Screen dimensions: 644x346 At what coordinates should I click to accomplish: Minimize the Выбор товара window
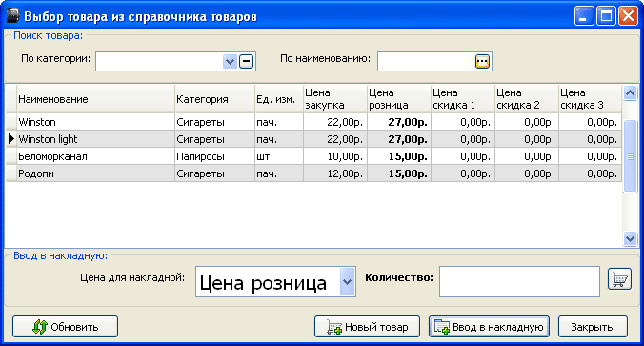tap(584, 16)
